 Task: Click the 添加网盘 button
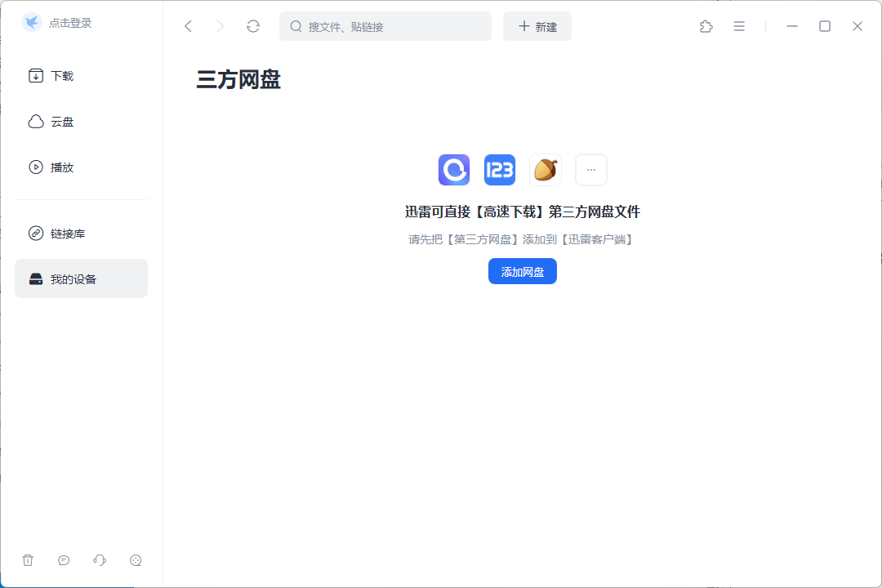(523, 271)
